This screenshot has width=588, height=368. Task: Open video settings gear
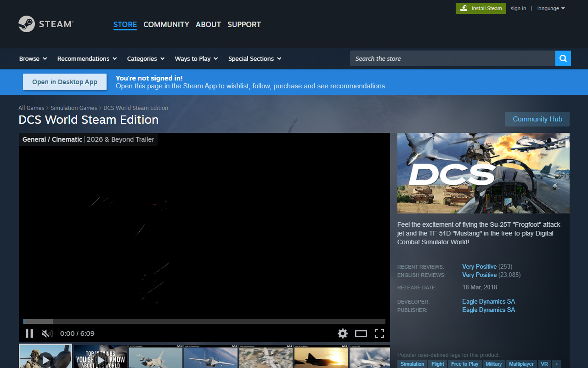pos(343,333)
